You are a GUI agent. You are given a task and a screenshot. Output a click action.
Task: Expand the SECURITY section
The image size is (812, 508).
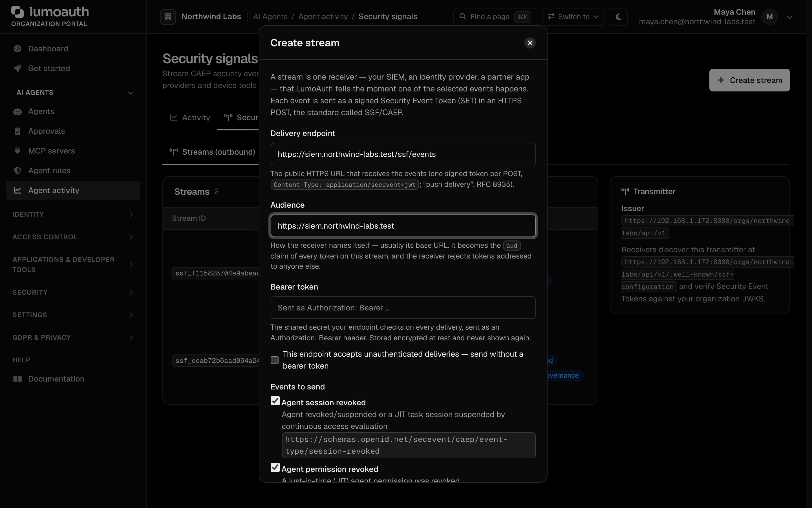point(73,292)
